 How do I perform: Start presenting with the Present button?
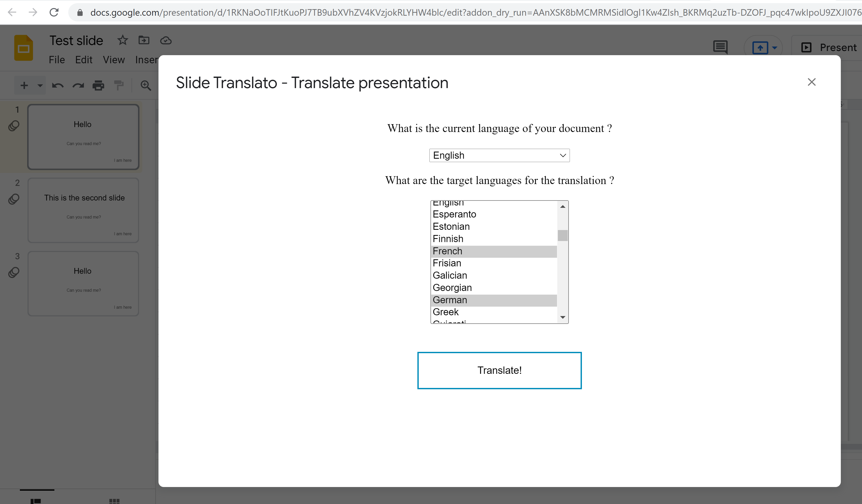click(x=835, y=47)
